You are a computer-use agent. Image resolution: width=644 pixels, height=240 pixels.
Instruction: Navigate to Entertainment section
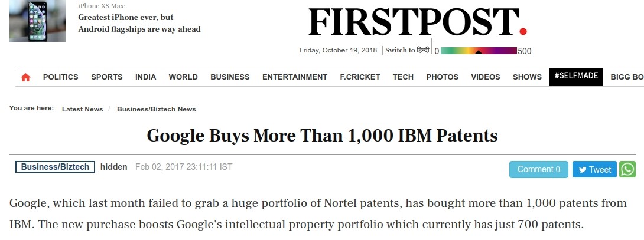click(x=295, y=77)
